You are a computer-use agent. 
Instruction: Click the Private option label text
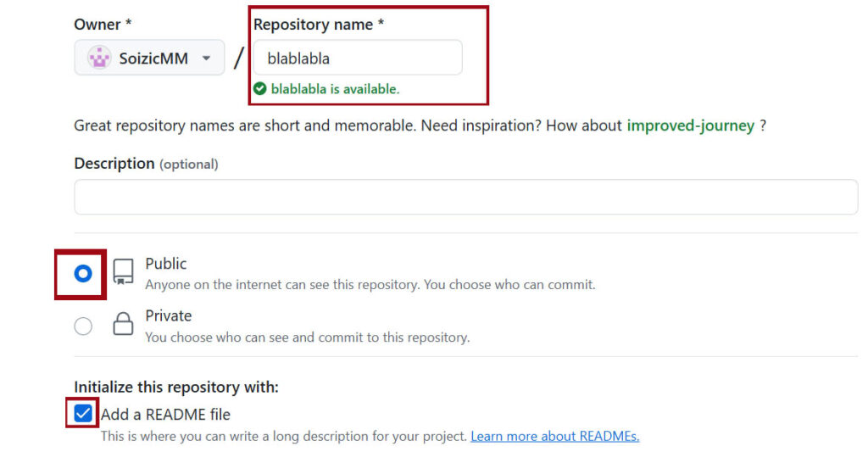pos(169,315)
